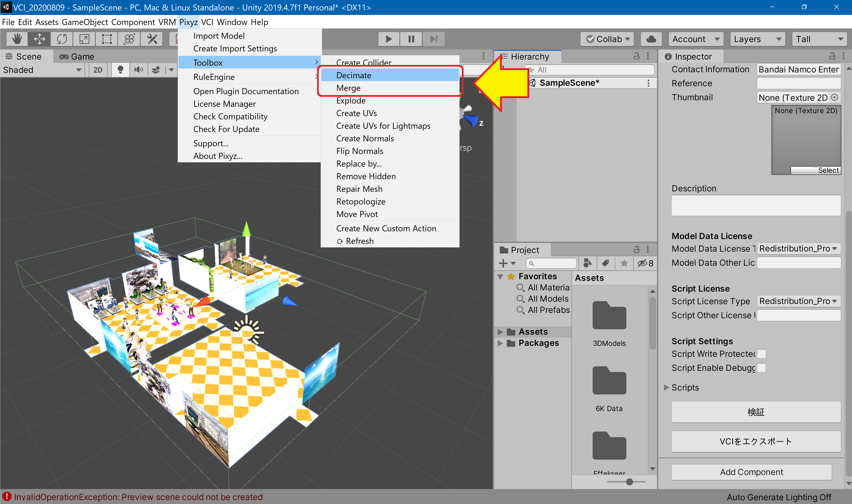This screenshot has width=852, height=504.
Task: Open Tall layout dropdown
Action: pyautogui.click(x=819, y=39)
